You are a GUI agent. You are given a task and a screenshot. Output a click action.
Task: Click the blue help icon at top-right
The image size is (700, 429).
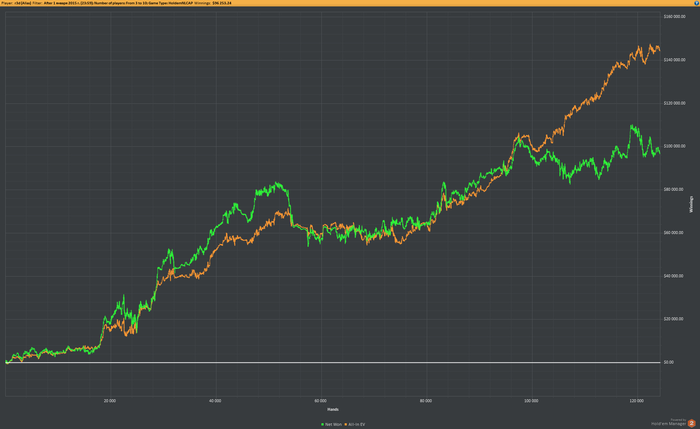click(697, 3)
